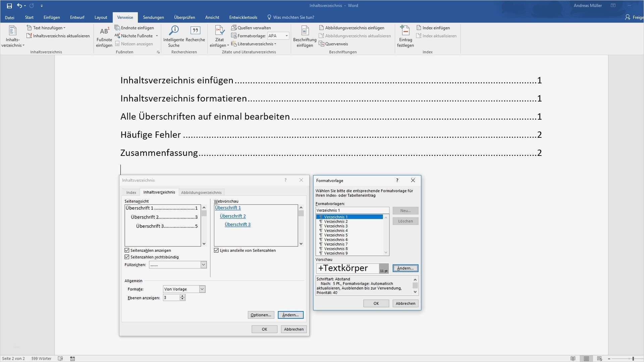Disable Links anstelle von Seitenzahlen
This screenshot has height=362, width=644.
click(x=216, y=250)
